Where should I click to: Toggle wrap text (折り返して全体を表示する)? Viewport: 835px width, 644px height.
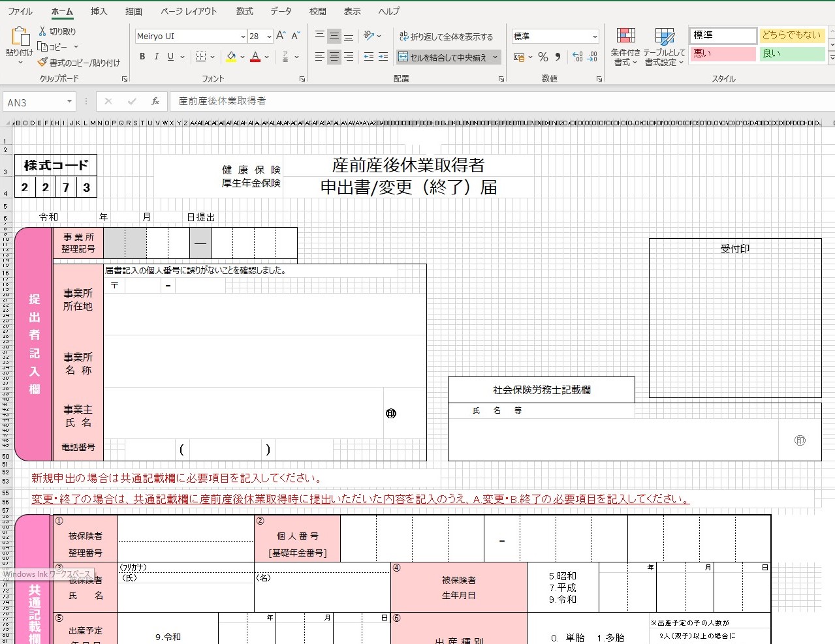tap(447, 37)
